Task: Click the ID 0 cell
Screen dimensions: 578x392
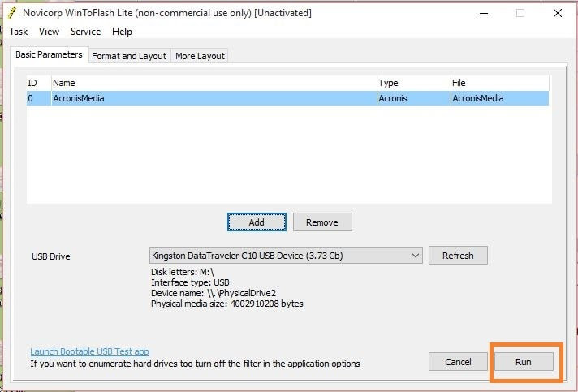Action: tap(38, 98)
